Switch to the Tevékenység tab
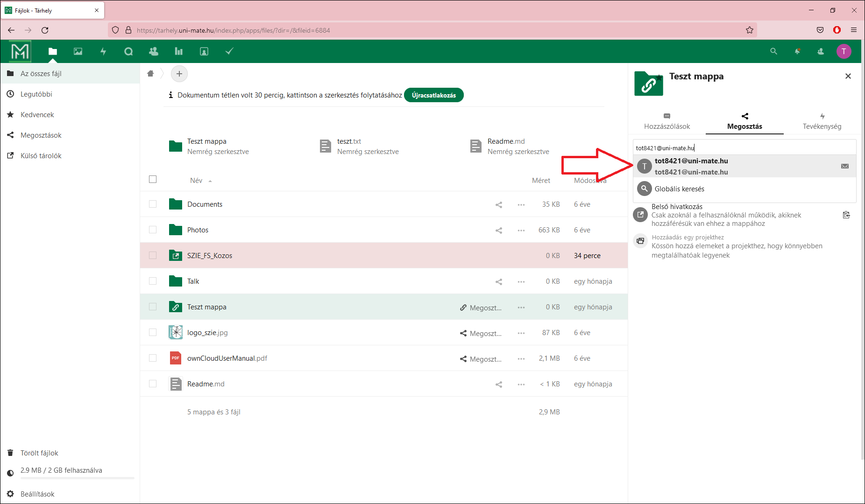This screenshot has width=865, height=504. tap(822, 121)
